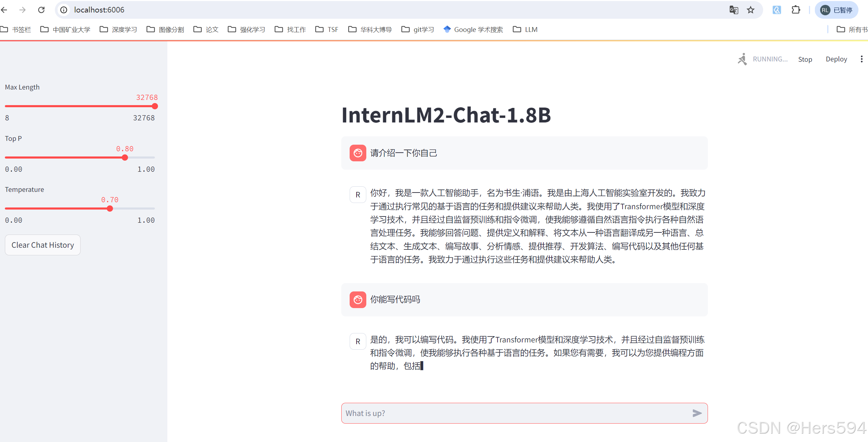
Task: Click the Top P slider handle
Action: pos(125,158)
